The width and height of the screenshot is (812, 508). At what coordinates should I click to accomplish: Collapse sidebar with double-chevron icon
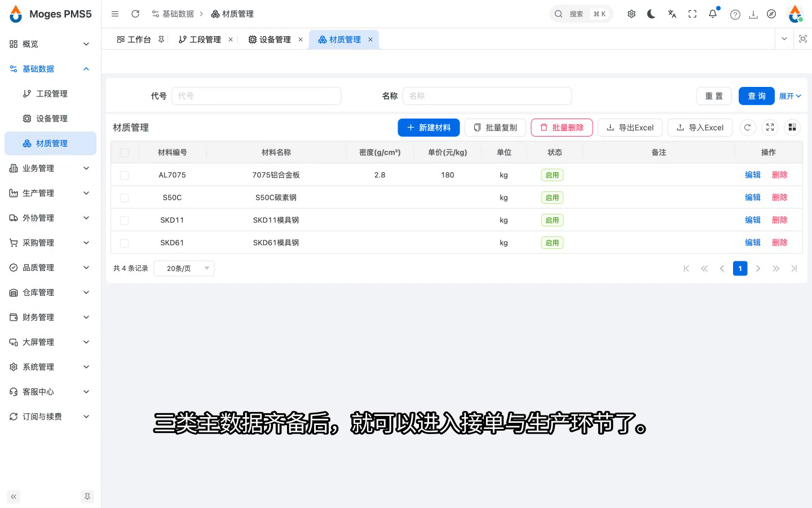point(14,497)
